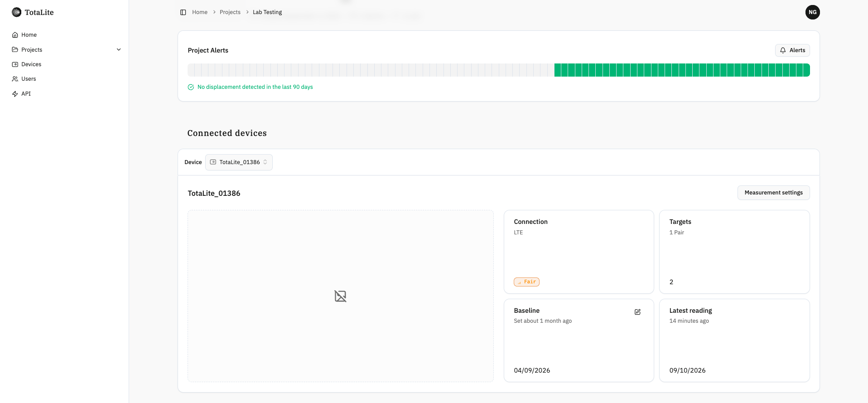This screenshot has width=868, height=403.
Task: Open the TotaLite_01386 device dropdown
Action: [x=239, y=162]
